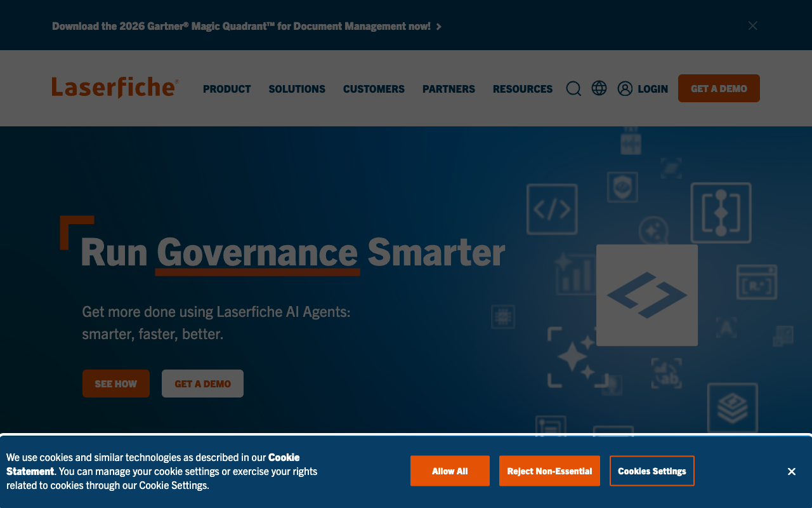The width and height of the screenshot is (812, 508).
Task: Download the 2026 Gartner Magic Quadrant link
Action: pyautogui.click(x=241, y=26)
